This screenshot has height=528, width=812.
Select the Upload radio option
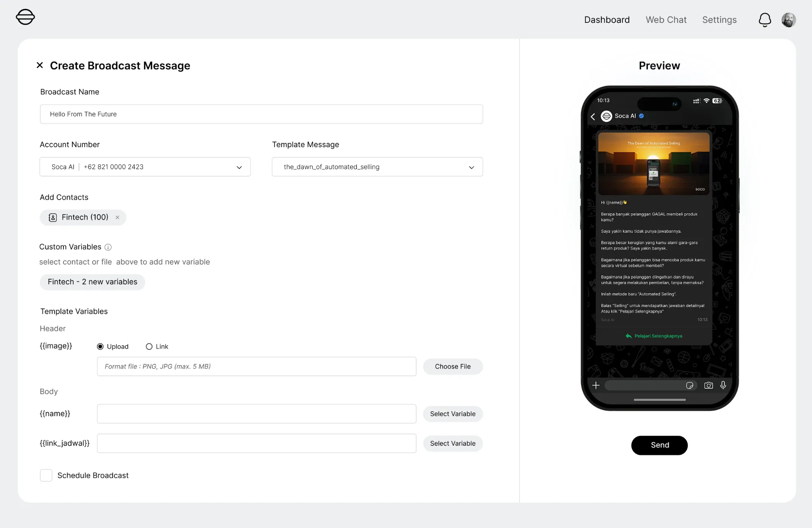pyautogui.click(x=100, y=346)
